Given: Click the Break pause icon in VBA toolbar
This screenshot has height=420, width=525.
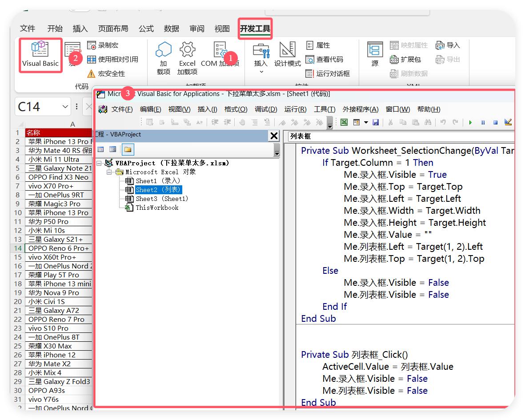Looking at the screenshot, I should pos(483,123).
